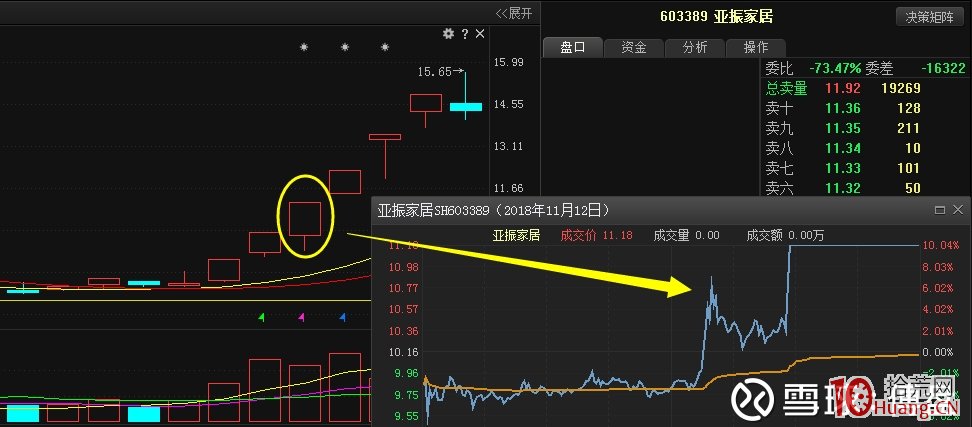
Task: Click the 11.66 price axis label
Action: click(x=509, y=188)
